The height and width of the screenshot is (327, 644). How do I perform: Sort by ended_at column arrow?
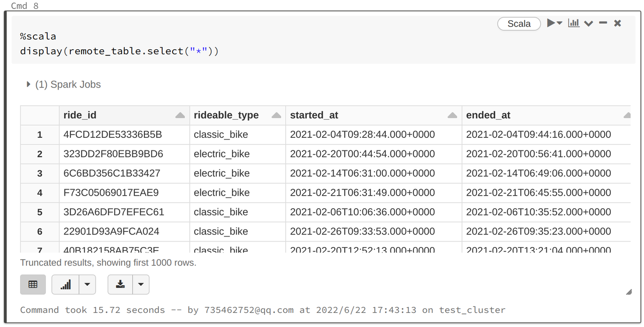click(626, 115)
